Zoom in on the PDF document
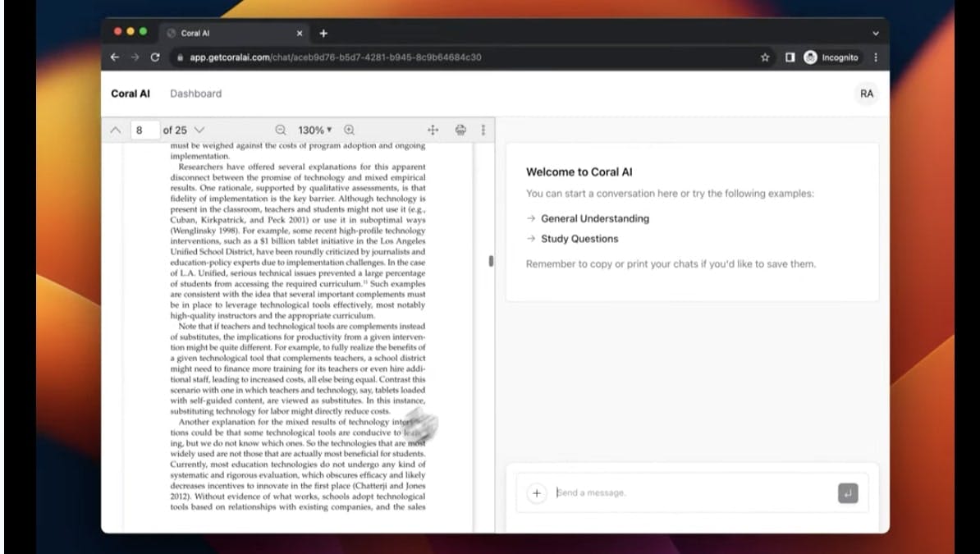 (350, 130)
